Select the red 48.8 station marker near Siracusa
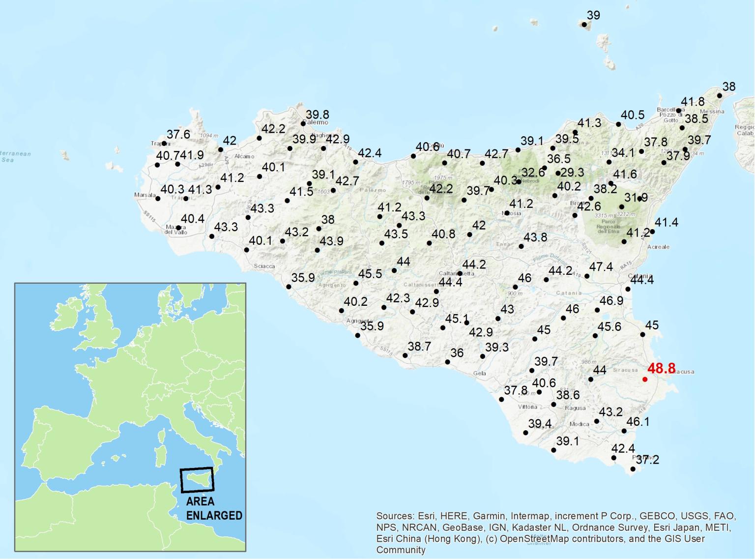Viewport: 755px width, 560px height. click(645, 379)
